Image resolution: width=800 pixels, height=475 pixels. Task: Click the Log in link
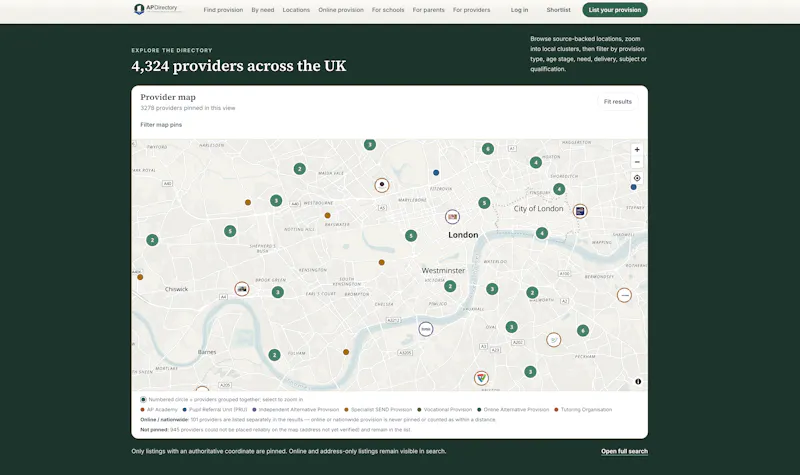[519, 10]
